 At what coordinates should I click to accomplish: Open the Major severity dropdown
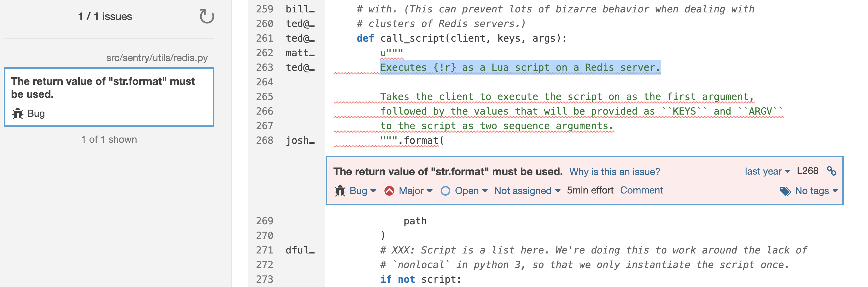click(x=415, y=191)
